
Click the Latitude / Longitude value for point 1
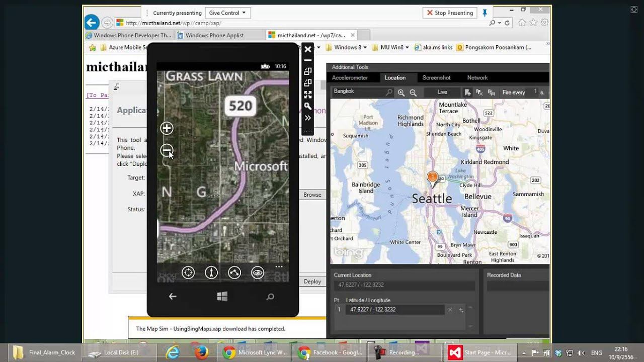point(395,310)
